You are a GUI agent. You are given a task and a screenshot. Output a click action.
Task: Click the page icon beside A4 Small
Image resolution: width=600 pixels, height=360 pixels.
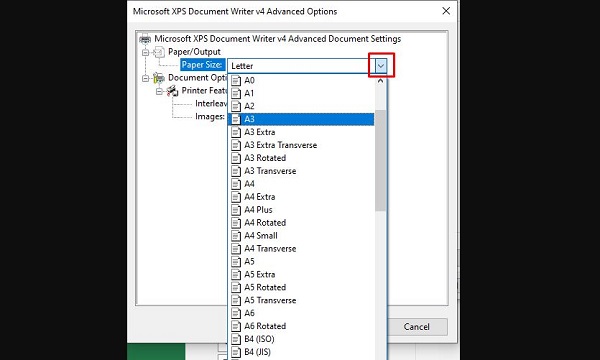pos(236,236)
